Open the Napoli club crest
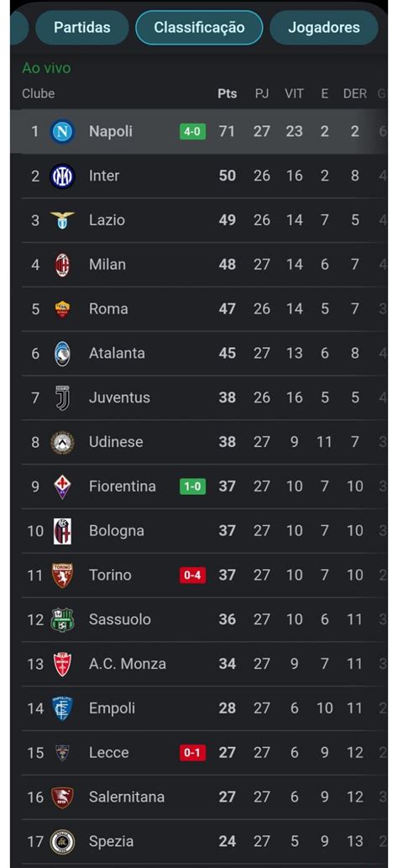398x868 pixels. pos(62,131)
